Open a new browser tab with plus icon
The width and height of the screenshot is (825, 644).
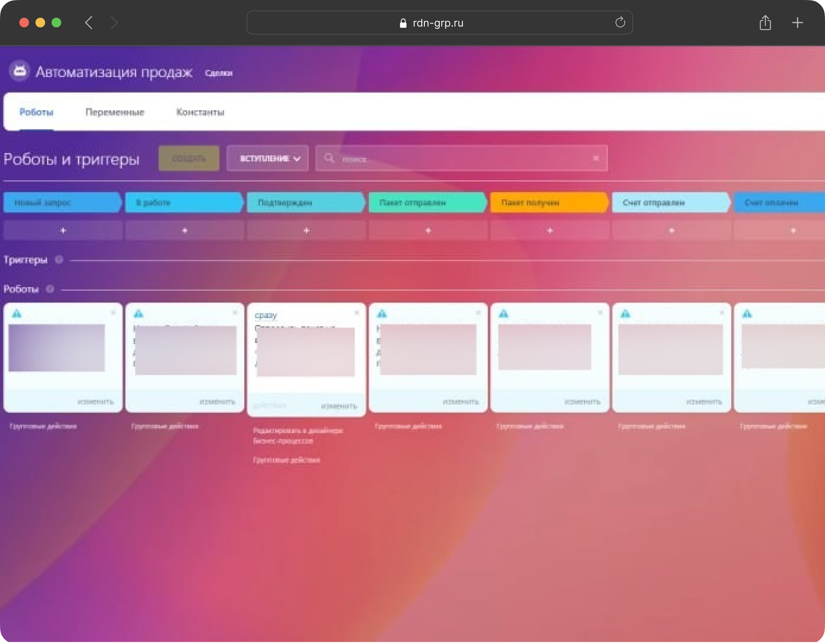pyautogui.click(x=797, y=23)
